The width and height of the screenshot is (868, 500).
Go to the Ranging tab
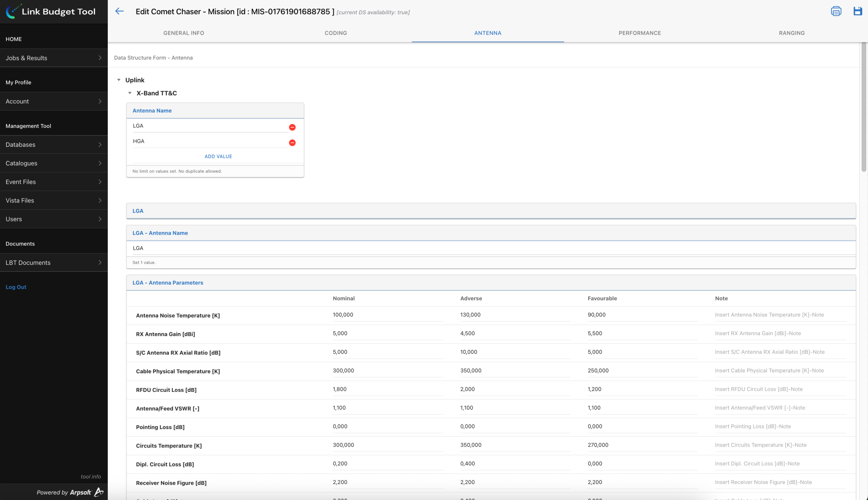coord(791,33)
